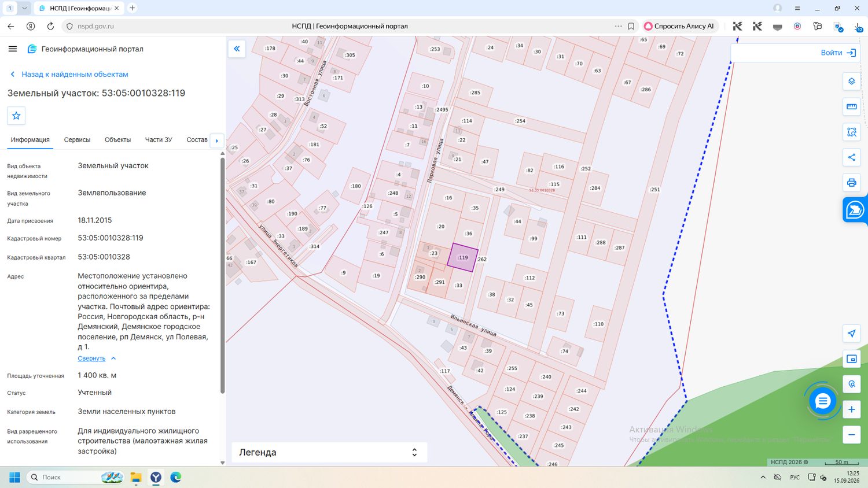868x488 pixels.
Task: Collapse the side panel with the double-chevron button
Action: 237,49
